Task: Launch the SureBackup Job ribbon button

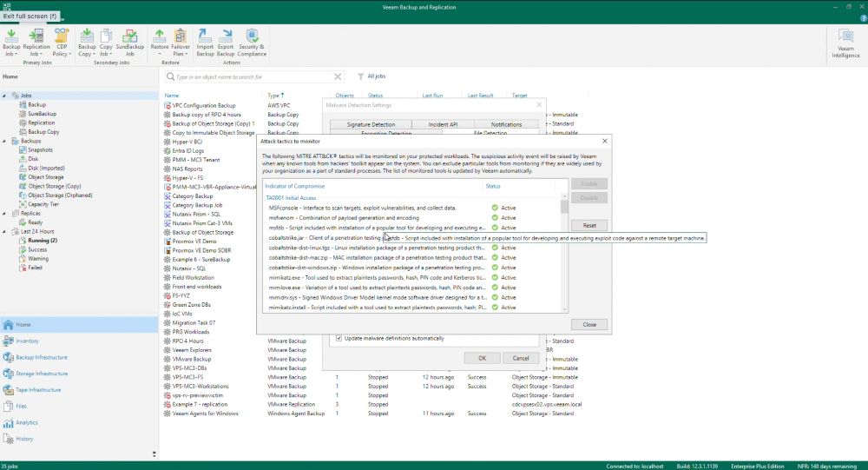Action: 129,43
